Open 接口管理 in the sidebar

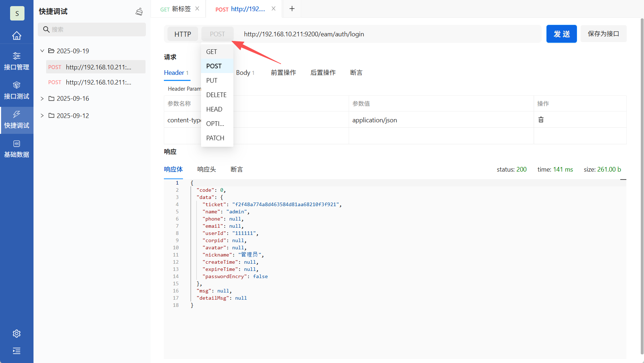(x=17, y=61)
